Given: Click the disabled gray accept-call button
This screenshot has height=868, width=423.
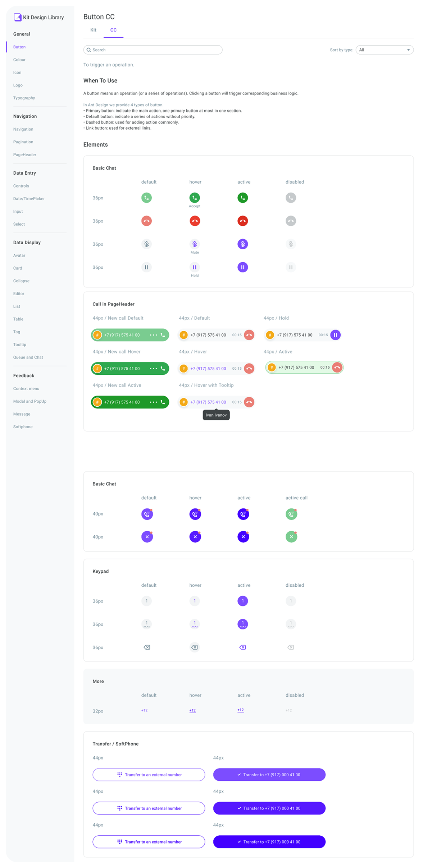Looking at the screenshot, I should click(291, 198).
